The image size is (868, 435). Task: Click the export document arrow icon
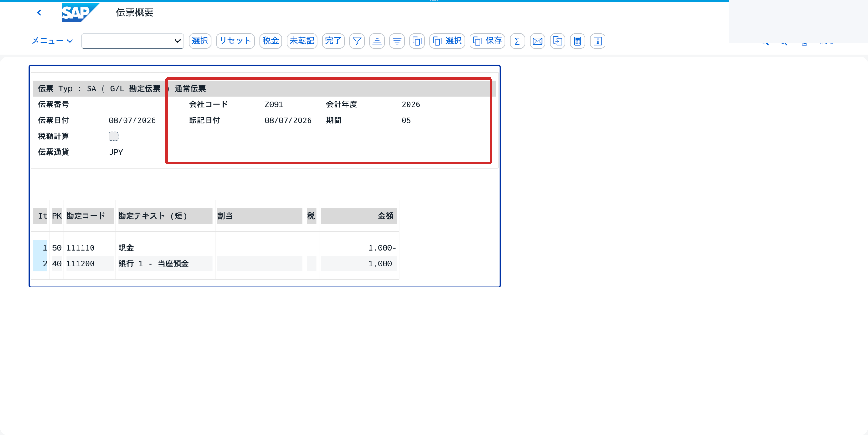pos(558,41)
